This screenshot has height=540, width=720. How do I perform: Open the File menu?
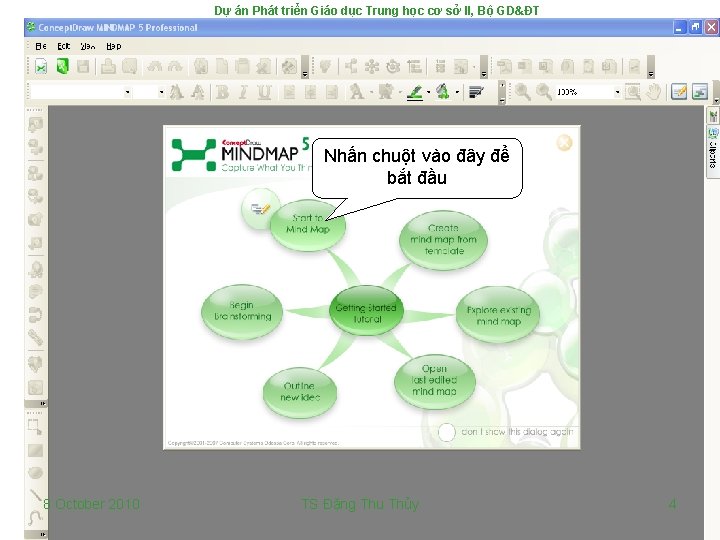(41, 46)
